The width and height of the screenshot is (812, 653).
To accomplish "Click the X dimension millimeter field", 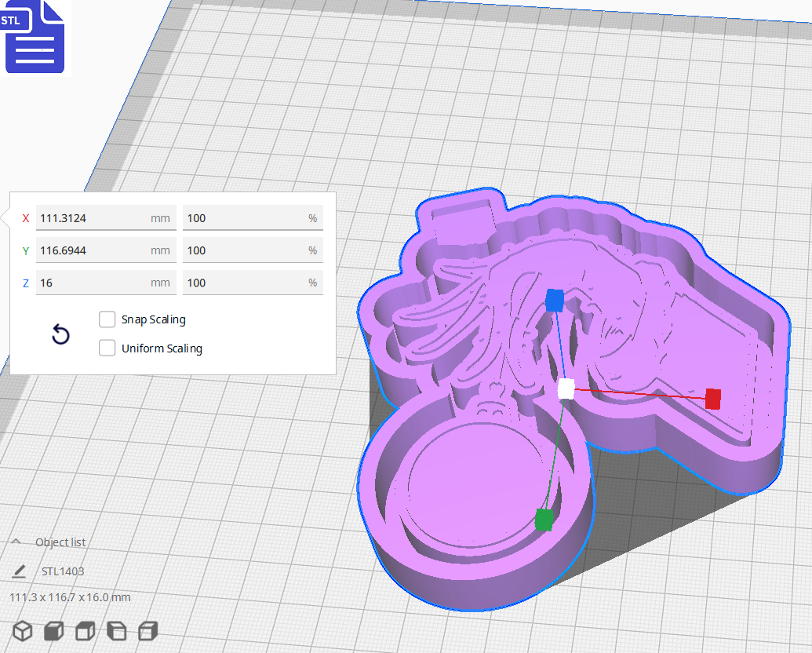I will pyautogui.click(x=106, y=217).
